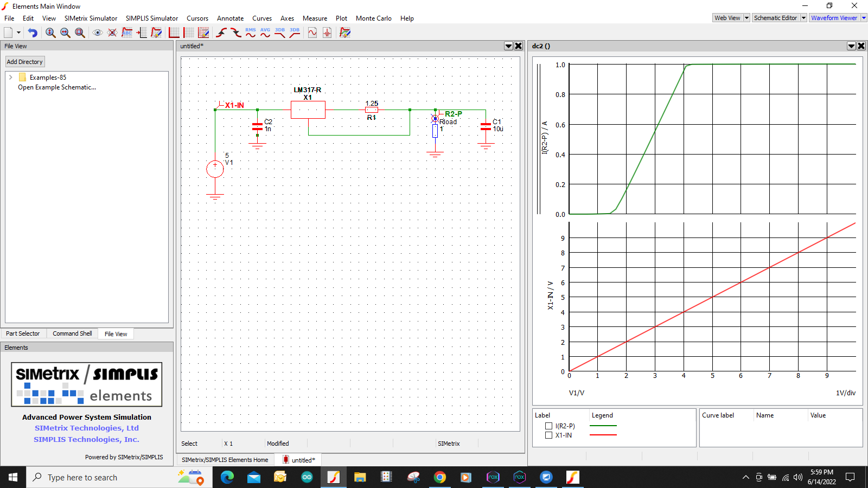Click the Web View button
Viewport: 868px width, 488px height.
pos(727,18)
